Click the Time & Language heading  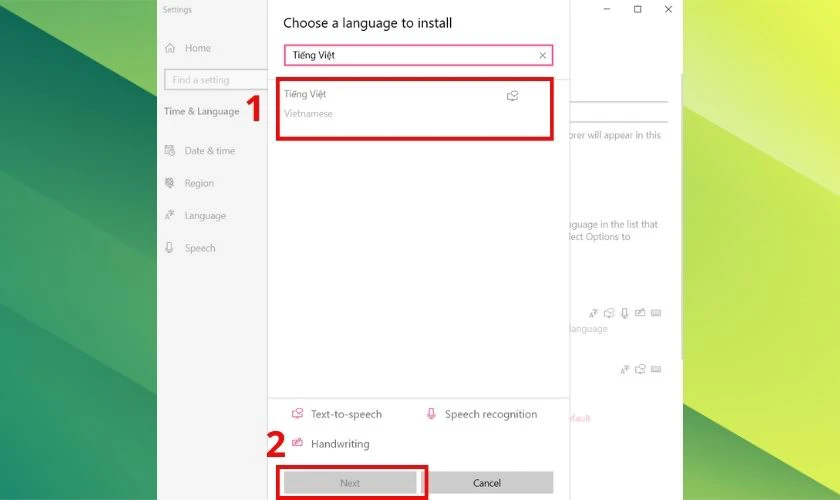tap(201, 111)
